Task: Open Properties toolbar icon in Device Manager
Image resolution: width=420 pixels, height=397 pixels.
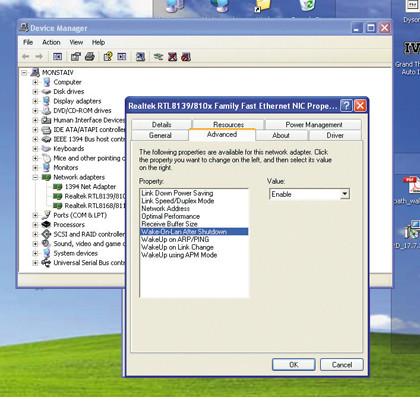Action: [x=76, y=57]
